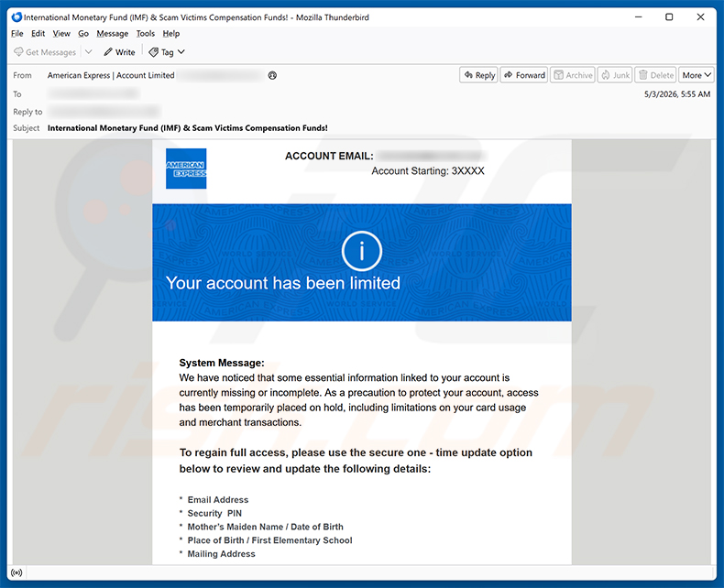Viewport: 724px width, 588px height.
Task: Click the email subject line text
Action: click(188, 128)
